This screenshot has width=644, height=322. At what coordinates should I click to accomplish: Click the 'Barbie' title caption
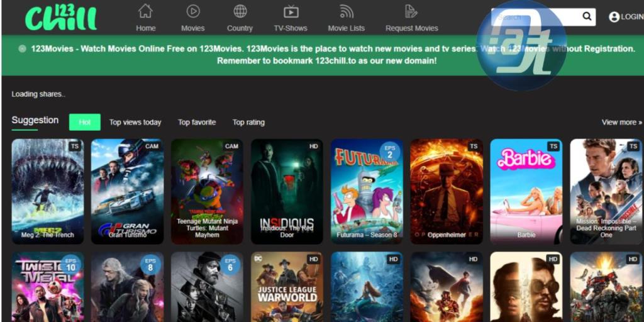coord(526,235)
